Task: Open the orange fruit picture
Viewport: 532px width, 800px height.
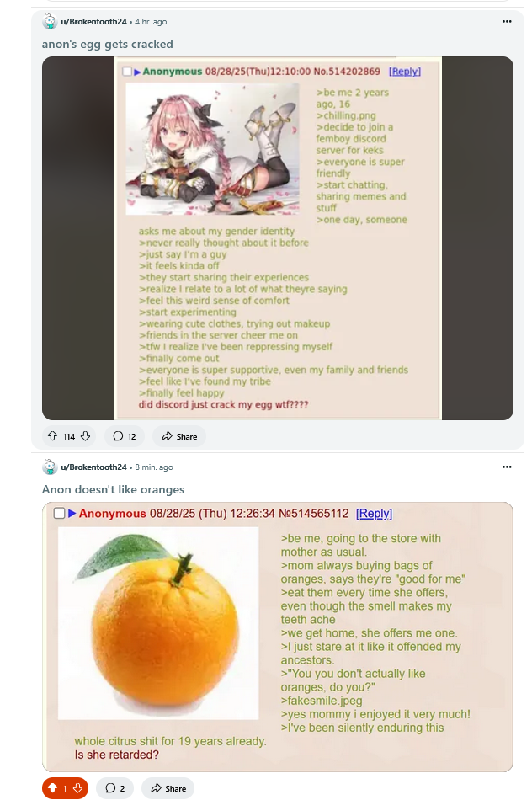Action: tap(158, 623)
